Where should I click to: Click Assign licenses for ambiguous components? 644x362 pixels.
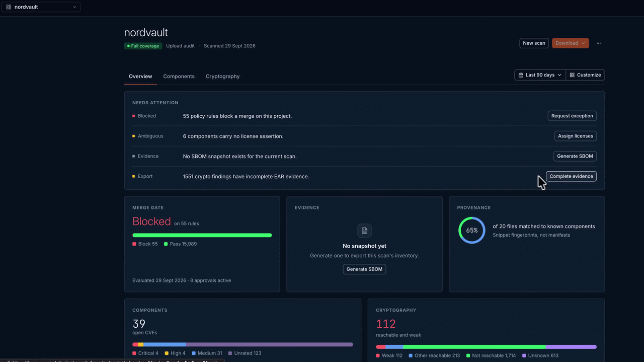[576, 136]
